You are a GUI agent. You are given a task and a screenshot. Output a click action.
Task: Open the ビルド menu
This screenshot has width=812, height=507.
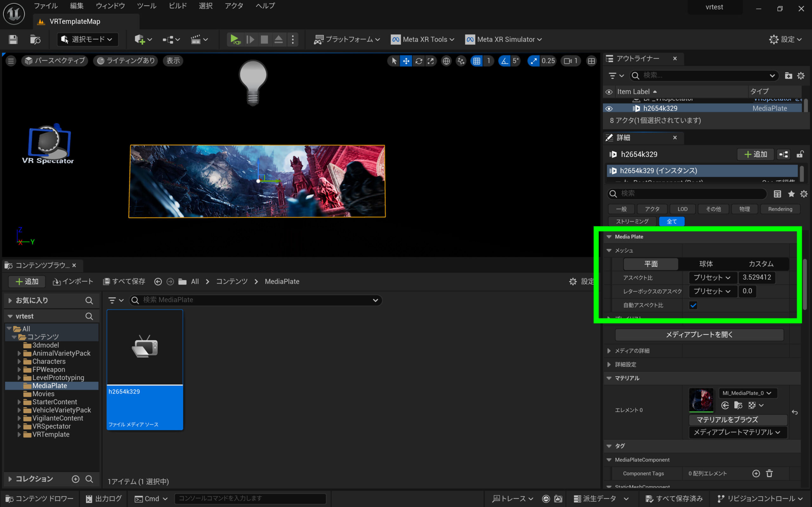[178, 6]
